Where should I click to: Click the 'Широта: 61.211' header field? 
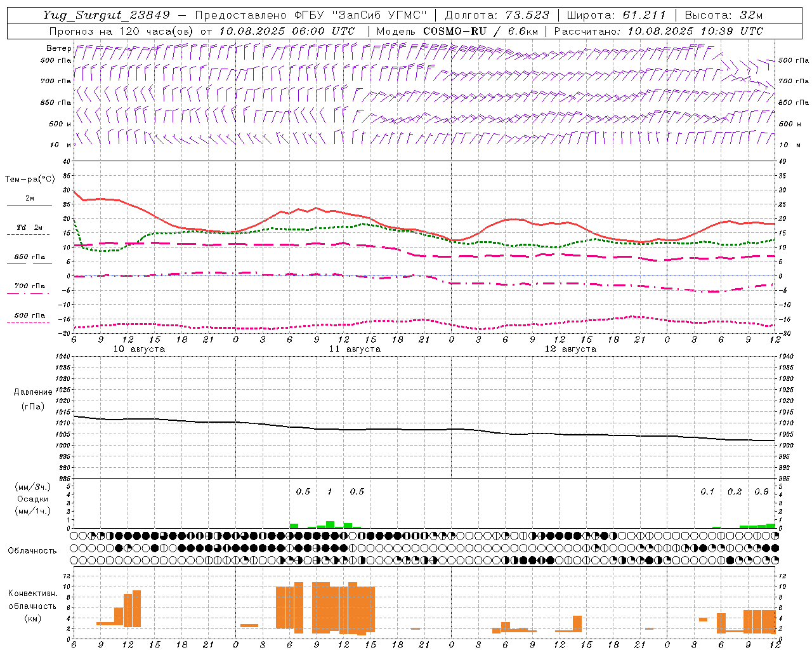pos(617,16)
